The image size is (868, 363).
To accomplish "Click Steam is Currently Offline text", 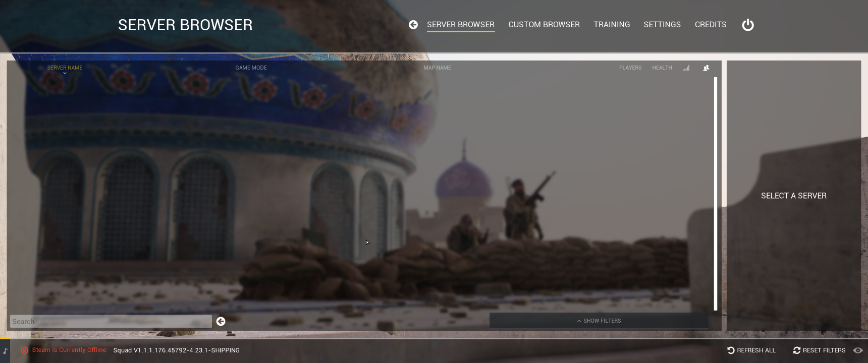I will tap(69, 350).
